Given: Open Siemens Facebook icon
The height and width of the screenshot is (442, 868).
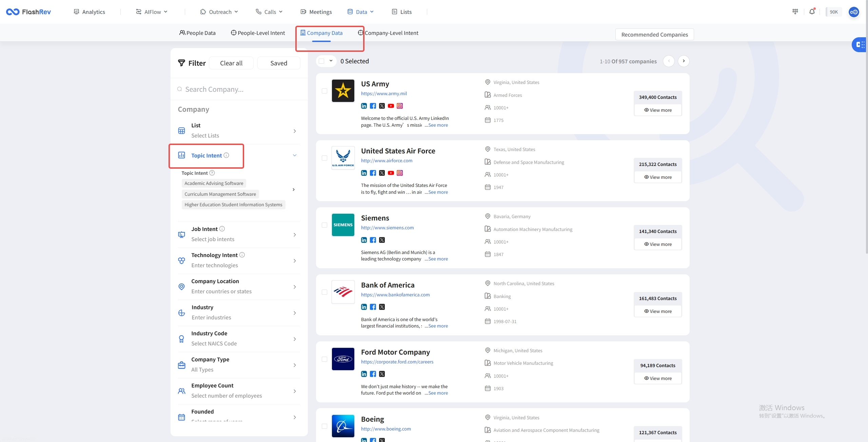Looking at the screenshot, I should pyautogui.click(x=373, y=240).
